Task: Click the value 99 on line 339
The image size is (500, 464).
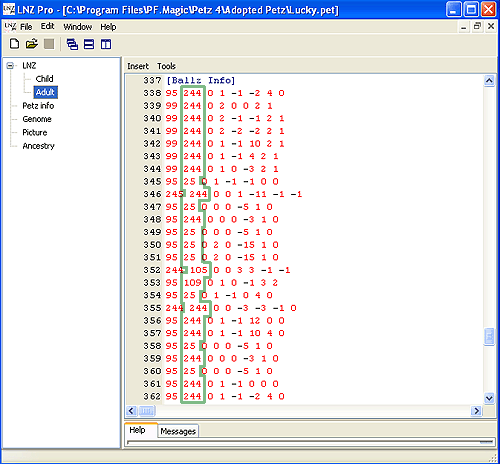Action: (x=171, y=106)
